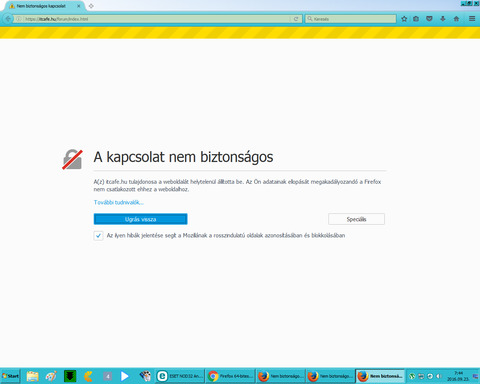This screenshot has height=384, width=480.
Task: Switch to second Firefox 'Nem biztonságo...' taskbar window
Action: pos(330,376)
